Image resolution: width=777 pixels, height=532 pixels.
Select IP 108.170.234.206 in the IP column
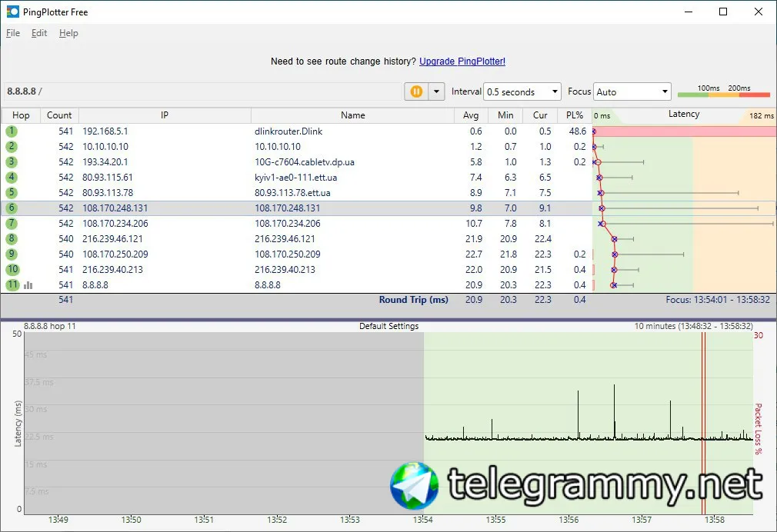[x=115, y=224]
